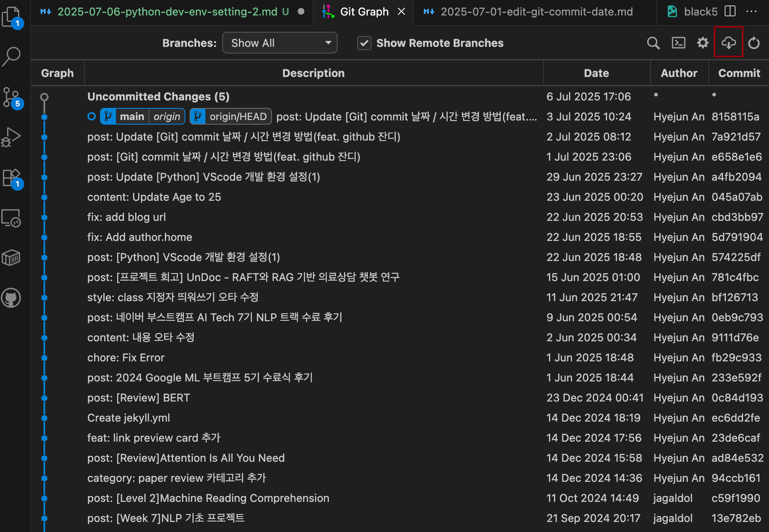Open terminal for this repository
The height and width of the screenshot is (532, 769).
(x=678, y=43)
